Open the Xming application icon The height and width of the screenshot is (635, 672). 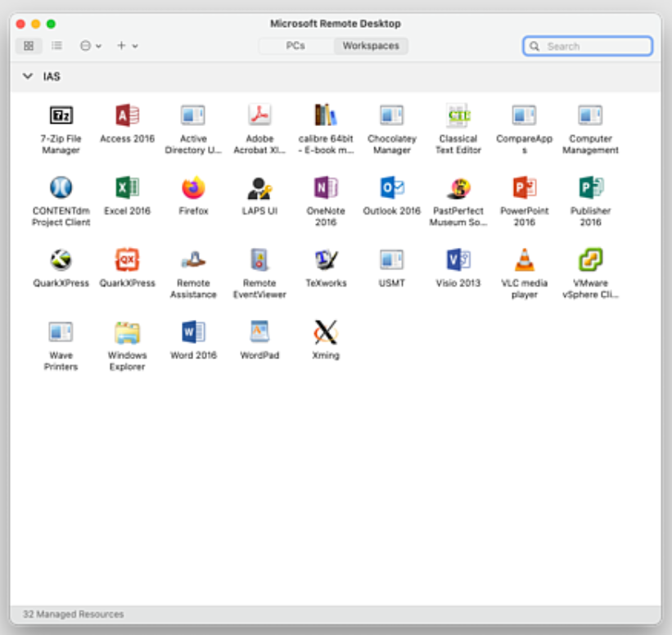pyautogui.click(x=325, y=332)
